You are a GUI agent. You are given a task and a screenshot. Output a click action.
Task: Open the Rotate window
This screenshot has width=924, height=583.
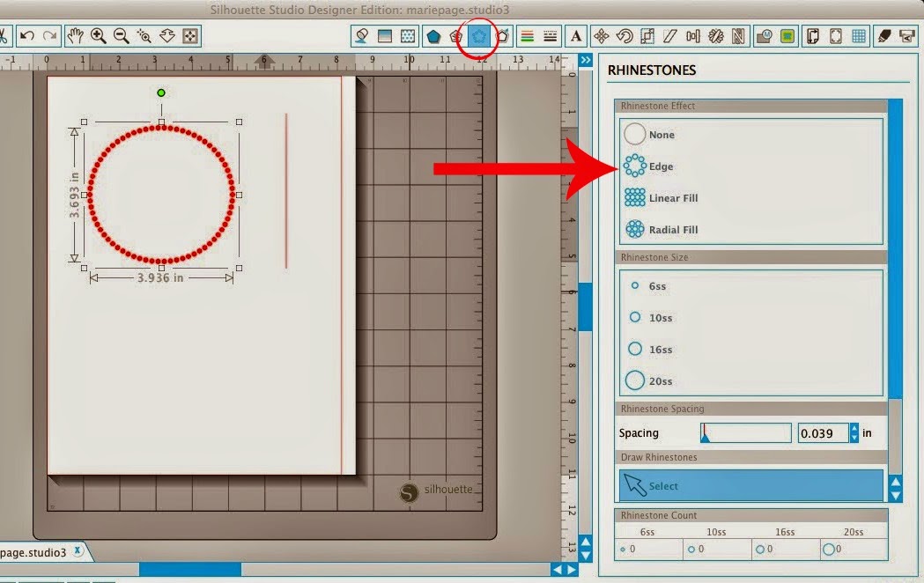[625, 36]
